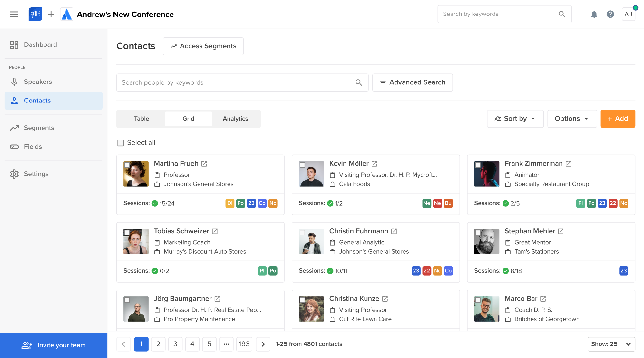
Task: Check the Select all checkbox
Action: (121, 142)
